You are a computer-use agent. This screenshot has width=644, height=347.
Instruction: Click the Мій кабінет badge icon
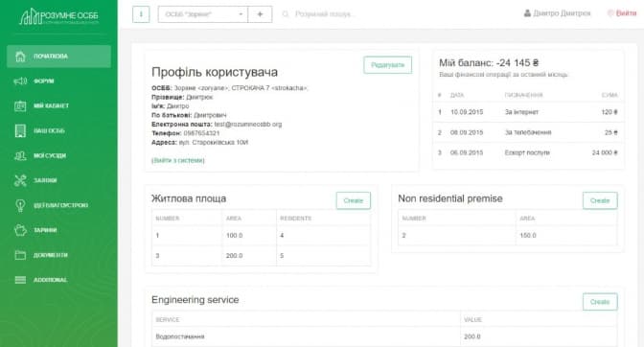point(20,106)
